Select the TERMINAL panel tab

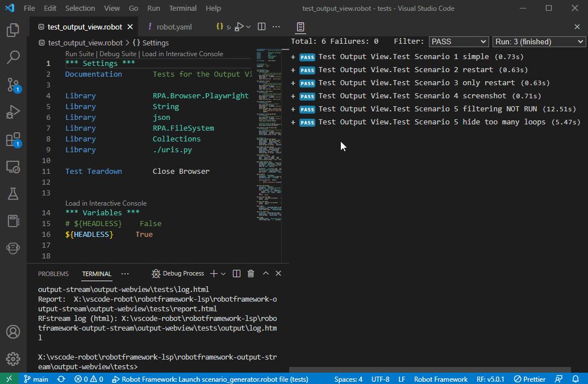97,274
